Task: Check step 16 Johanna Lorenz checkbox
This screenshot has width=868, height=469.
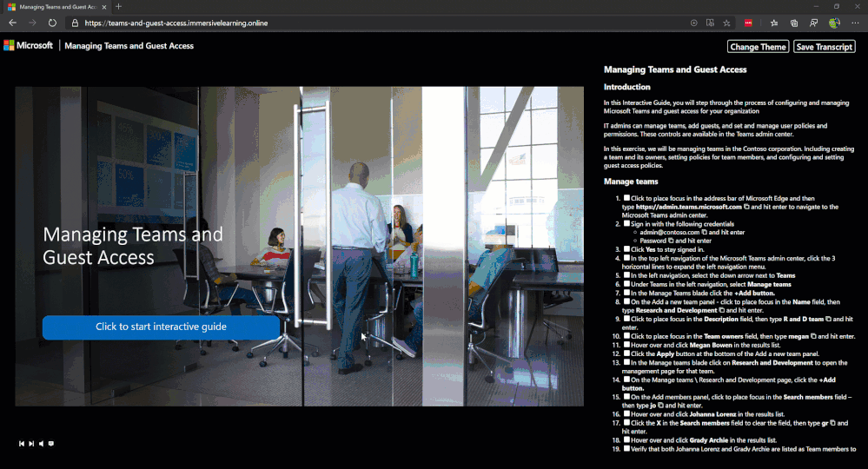Action: click(x=626, y=413)
